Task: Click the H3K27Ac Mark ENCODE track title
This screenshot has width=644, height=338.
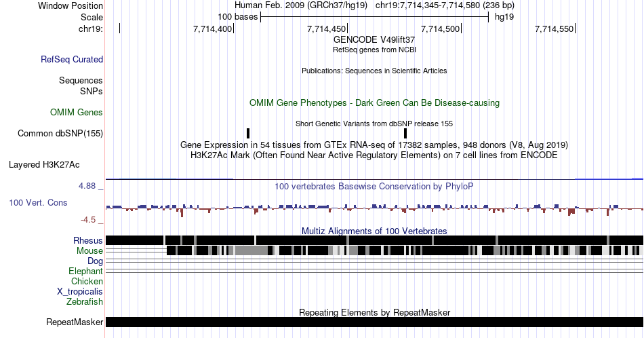Action: (x=374, y=155)
